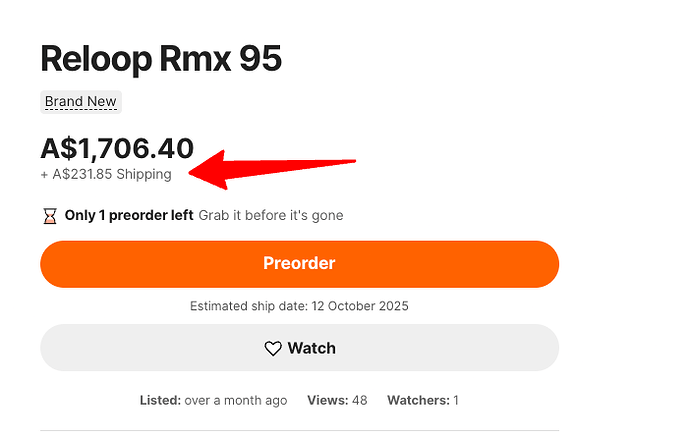Click the orange Preorder button

tap(299, 264)
